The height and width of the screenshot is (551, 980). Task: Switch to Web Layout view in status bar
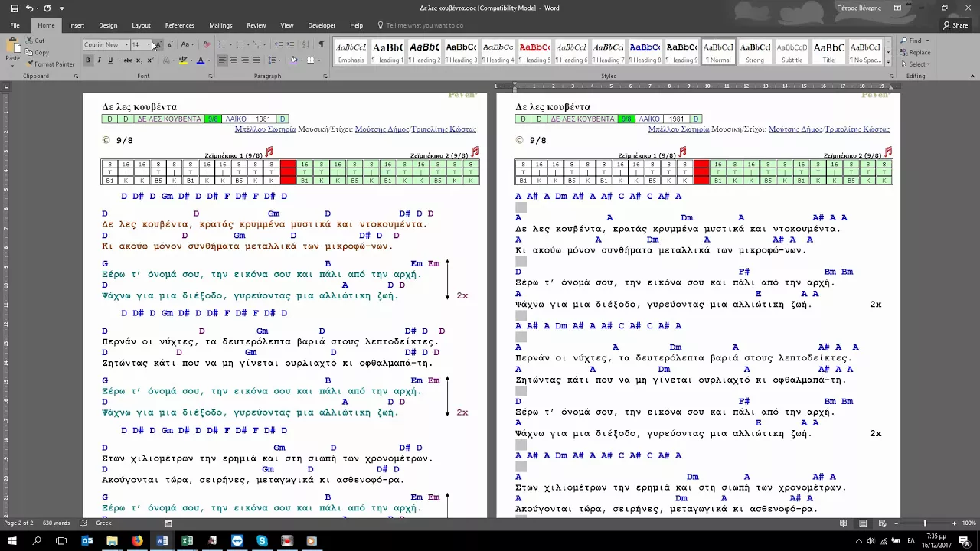coord(881,523)
